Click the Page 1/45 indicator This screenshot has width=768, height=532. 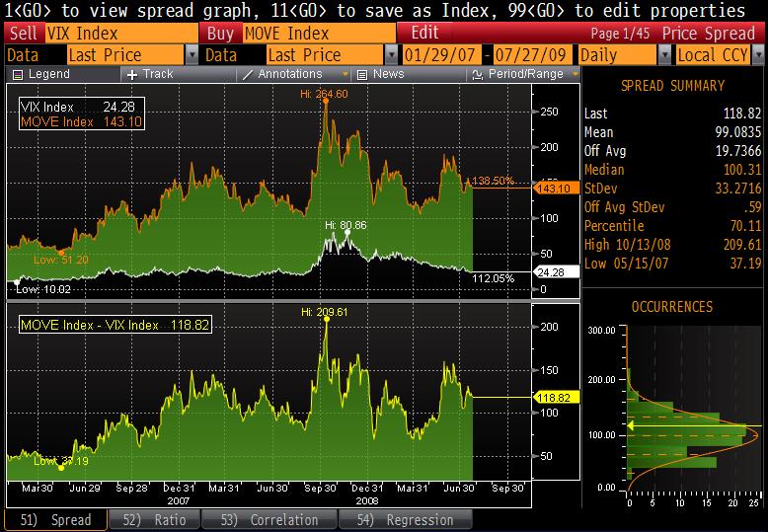coord(620,34)
